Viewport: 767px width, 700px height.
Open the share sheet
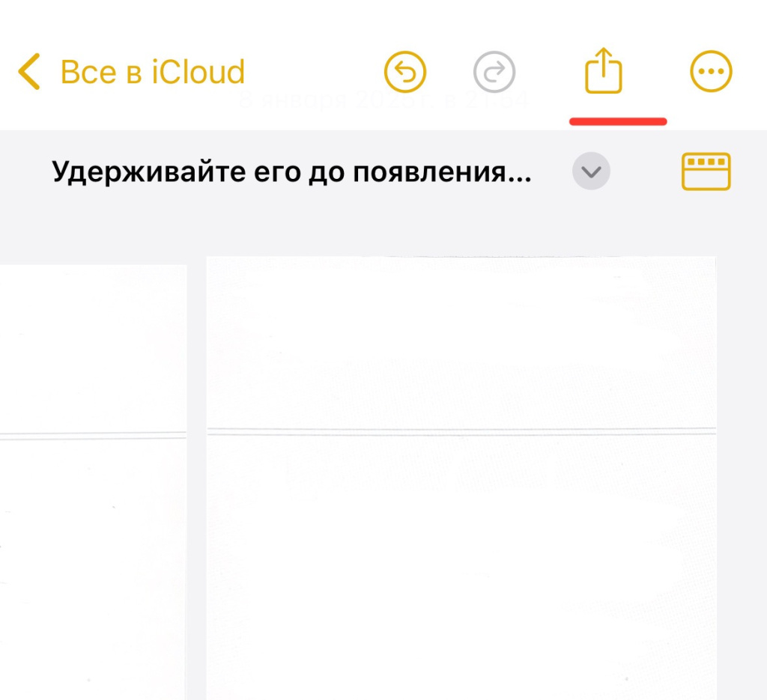point(604,72)
